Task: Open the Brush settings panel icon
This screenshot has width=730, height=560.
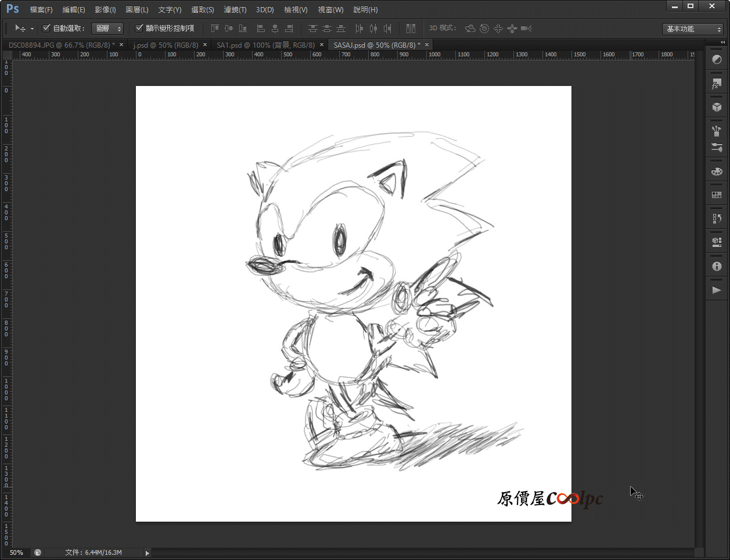Action: point(717,148)
